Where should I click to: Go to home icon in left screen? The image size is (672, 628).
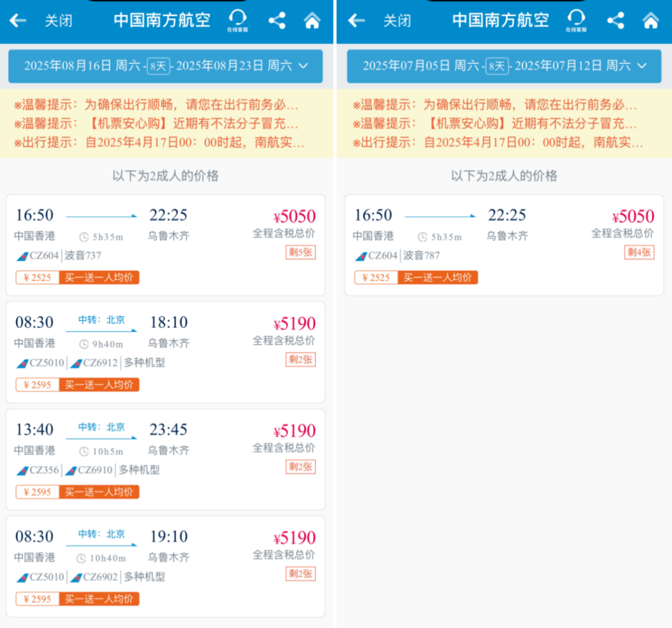pos(312,20)
